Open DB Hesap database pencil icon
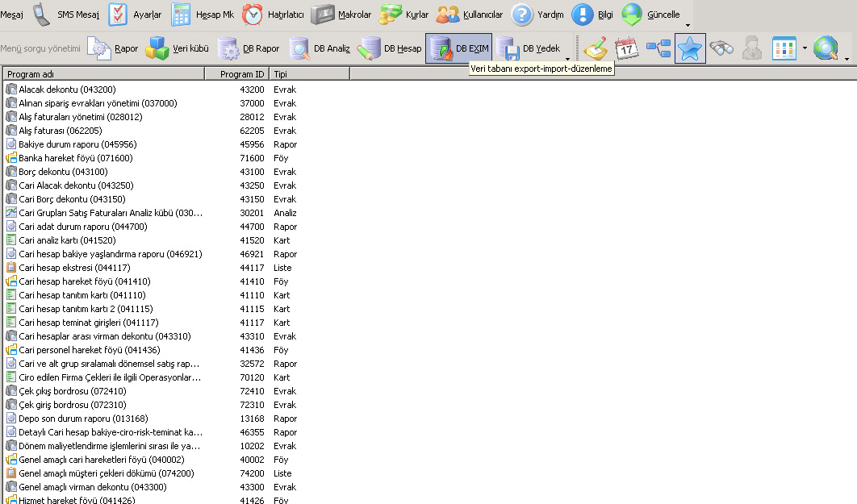Screen dimensions: 857x504 coord(369,48)
